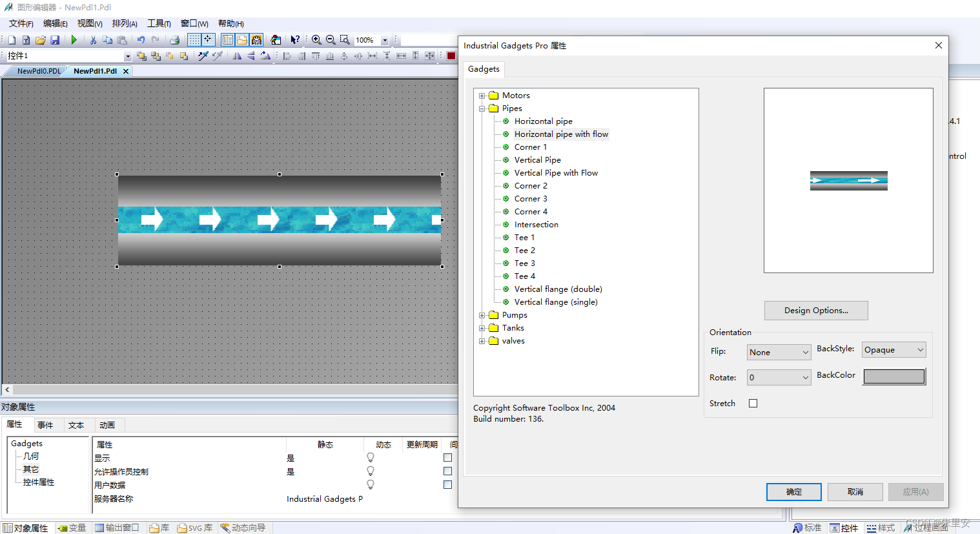Run the graphics runtime with green play icon
980x534 pixels.
click(74, 39)
